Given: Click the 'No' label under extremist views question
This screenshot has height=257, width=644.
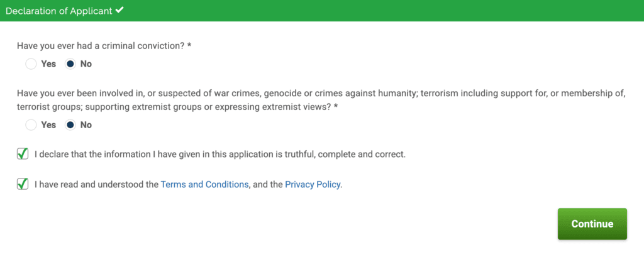Looking at the screenshot, I should [x=86, y=124].
